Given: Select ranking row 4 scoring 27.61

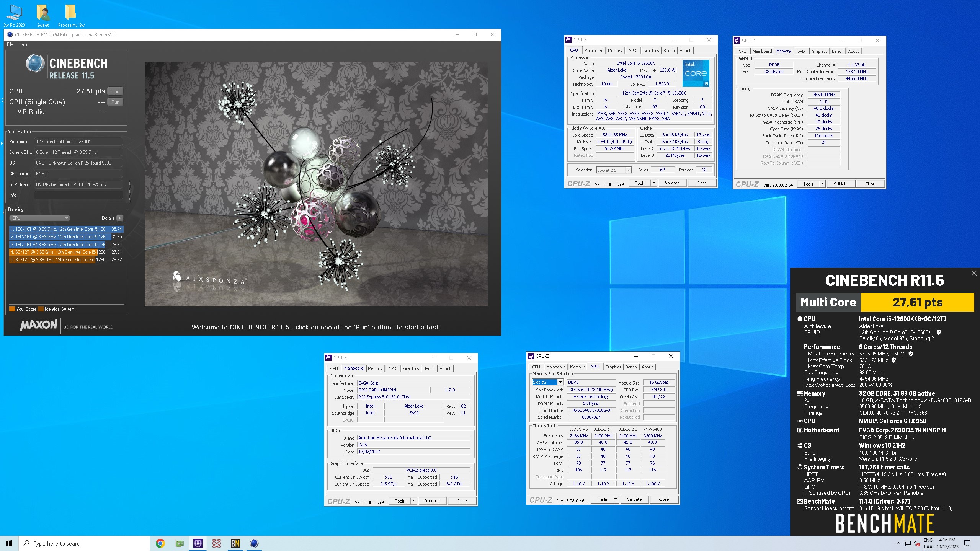Looking at the screenshot, I should click(66, 252).
